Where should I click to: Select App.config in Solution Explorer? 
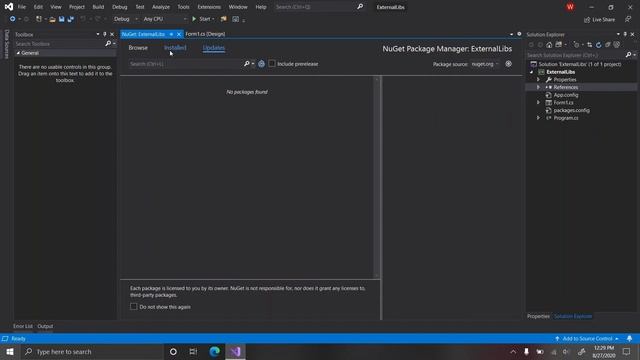pos(566,95)
